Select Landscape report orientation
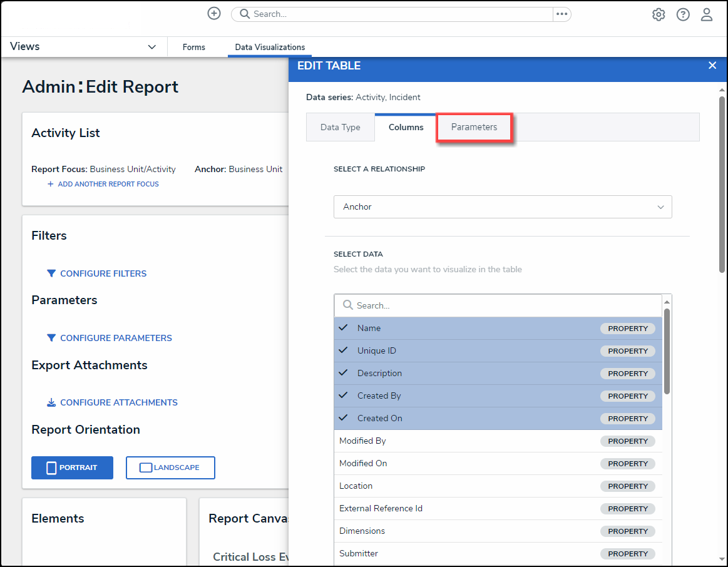 pyautogui.click(x=170, y=467)
